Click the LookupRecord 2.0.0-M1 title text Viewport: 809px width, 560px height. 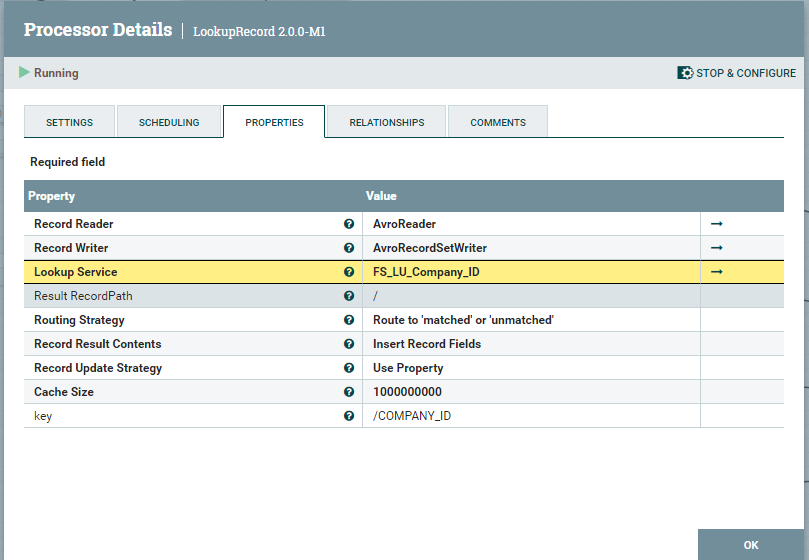tap(259, 31)
